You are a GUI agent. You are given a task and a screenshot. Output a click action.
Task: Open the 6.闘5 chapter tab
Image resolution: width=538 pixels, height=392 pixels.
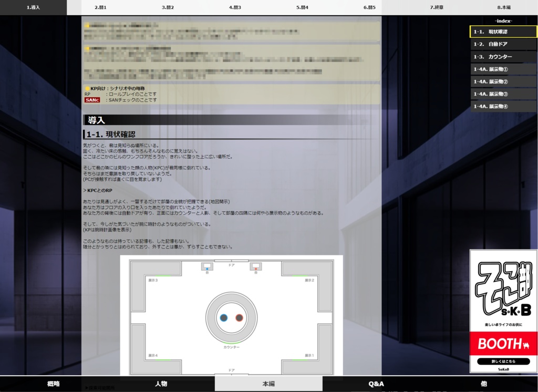(369, 7)
